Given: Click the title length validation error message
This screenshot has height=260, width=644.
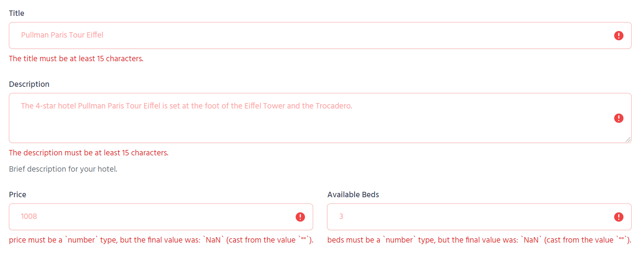Looking at the screenshot, I should 76,59.
